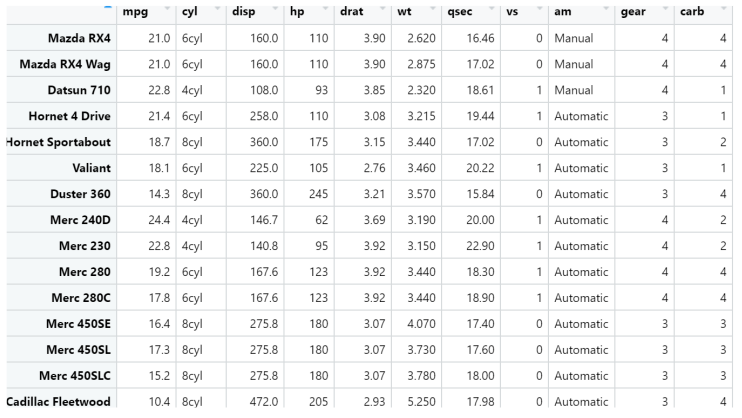Click the Manual cell for Mazda RX4 Wag
This screenshot has width=742, height=418.
[x=582, y=64]
